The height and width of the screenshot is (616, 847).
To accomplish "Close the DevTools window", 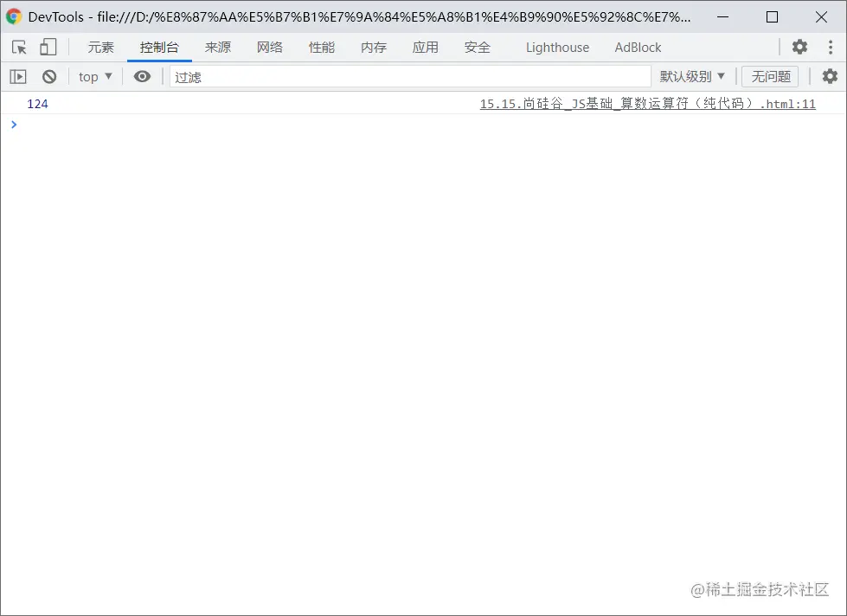I will point(821,16).
